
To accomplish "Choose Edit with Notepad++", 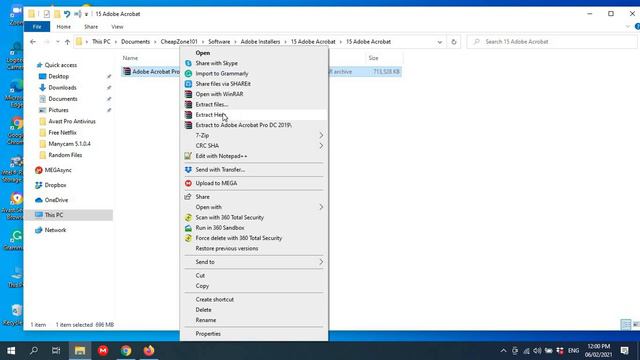I will pos(254,156).
